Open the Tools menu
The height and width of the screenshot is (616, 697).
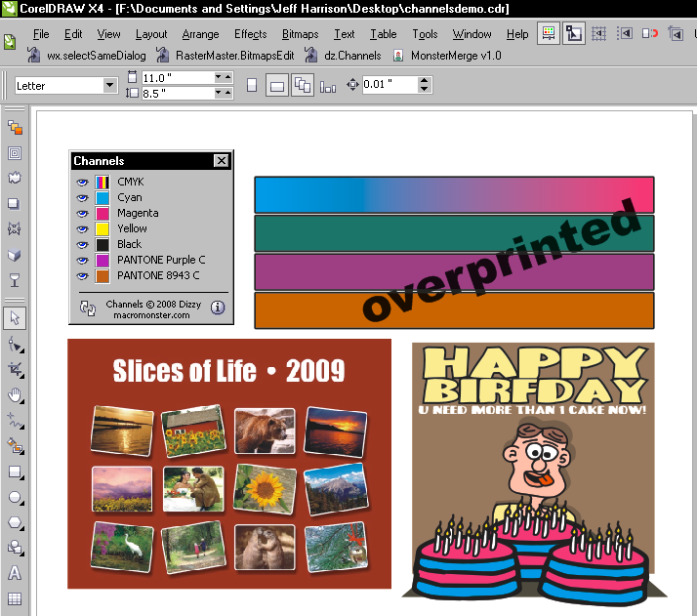point(425,34)
